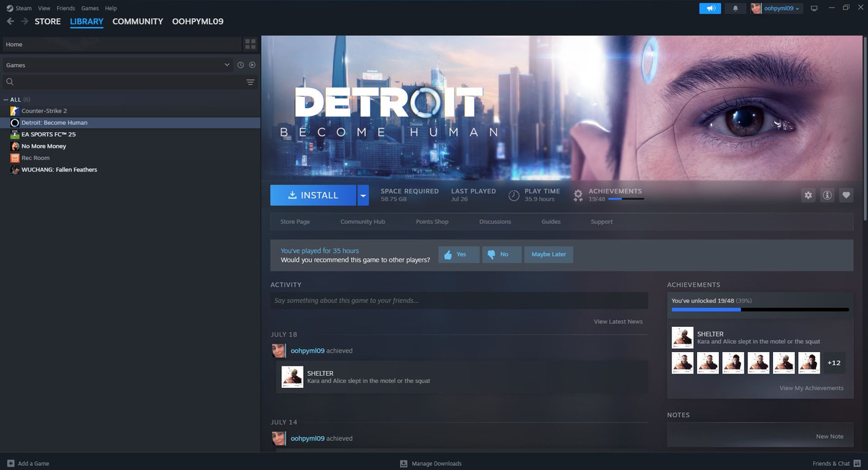
Task: Click the SHELTER achievement icon in Achievements panel
Action: [x=682, y=338]
